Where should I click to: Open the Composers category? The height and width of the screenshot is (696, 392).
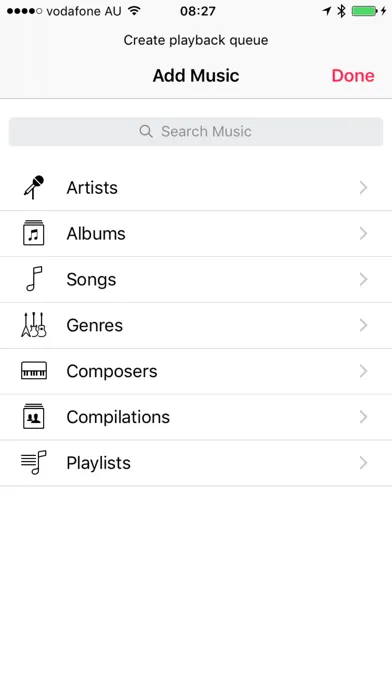point(196,371)
